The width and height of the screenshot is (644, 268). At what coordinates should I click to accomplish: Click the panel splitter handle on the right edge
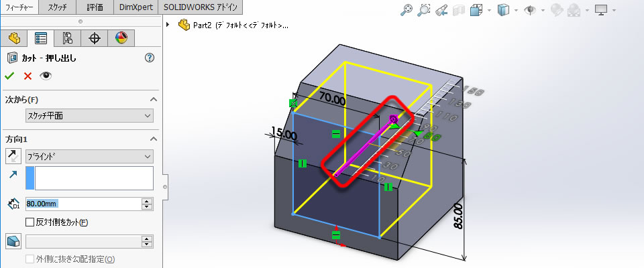click(x=165, y=187)
